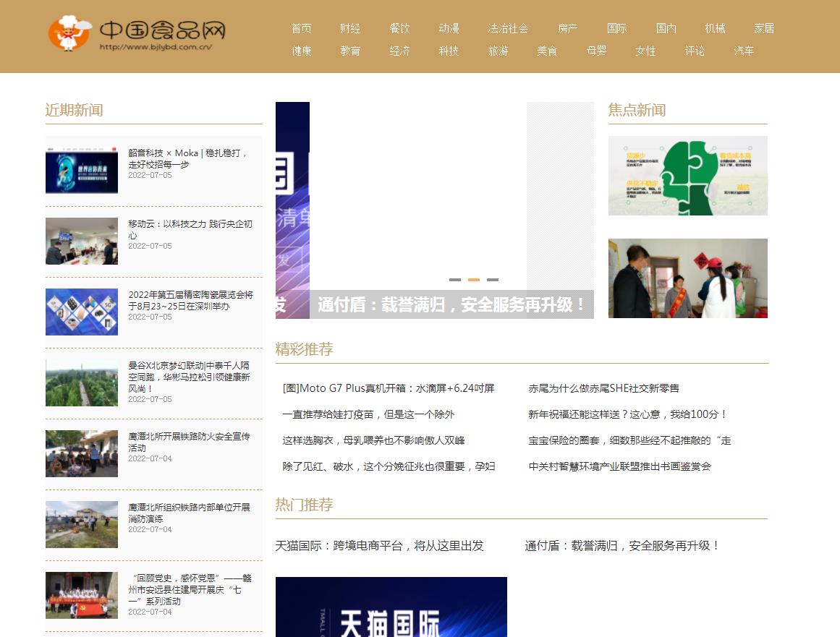
Task: Select 法治社会 in the navigation
Action: (x=508, y=28)
